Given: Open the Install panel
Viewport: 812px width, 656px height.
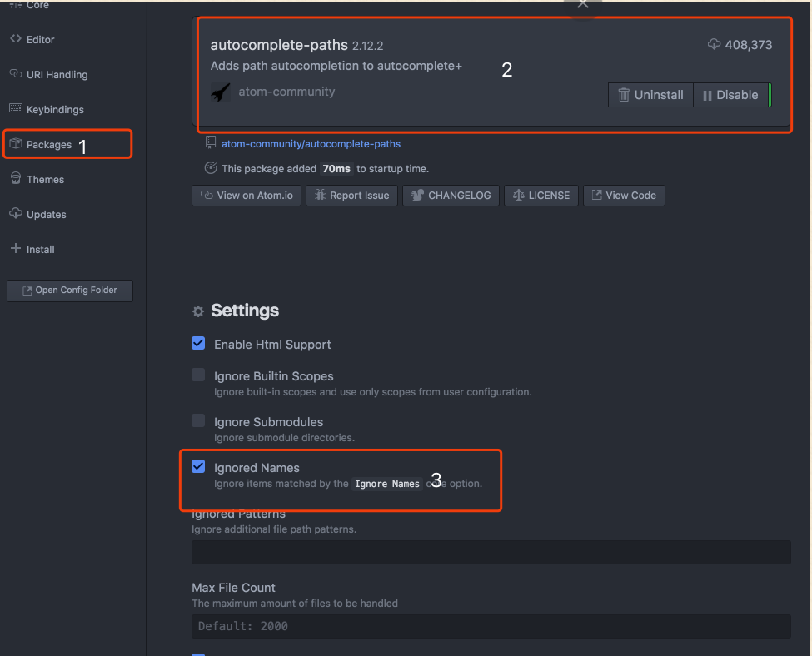Looking at the screenshot, I should (41, 249).
